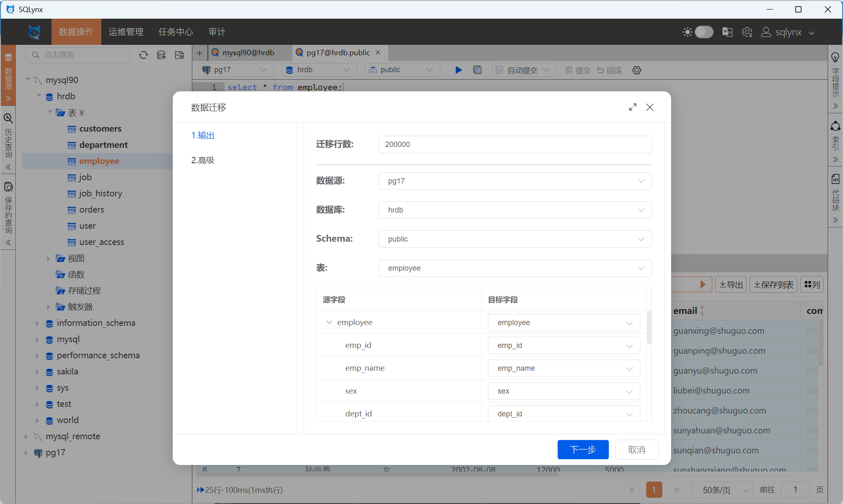The image size is (843, 504).
Task: Click the language translation icon in header
Action: 727,32
